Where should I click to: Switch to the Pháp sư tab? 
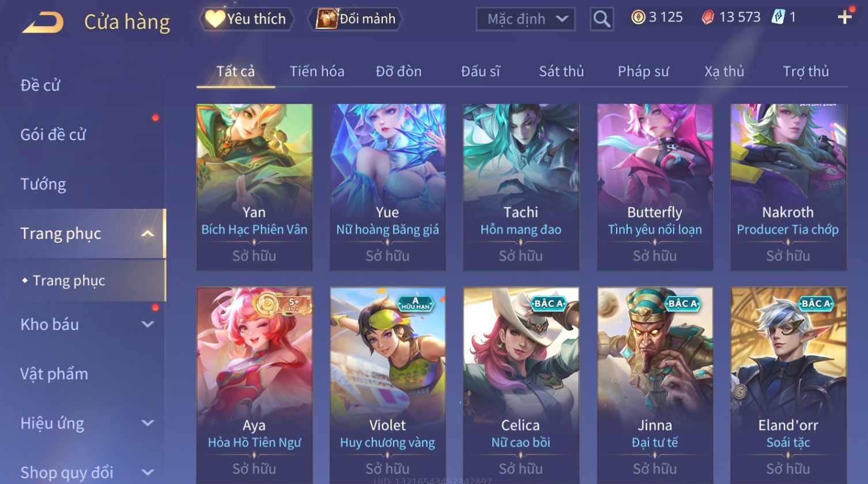(643, 72)
